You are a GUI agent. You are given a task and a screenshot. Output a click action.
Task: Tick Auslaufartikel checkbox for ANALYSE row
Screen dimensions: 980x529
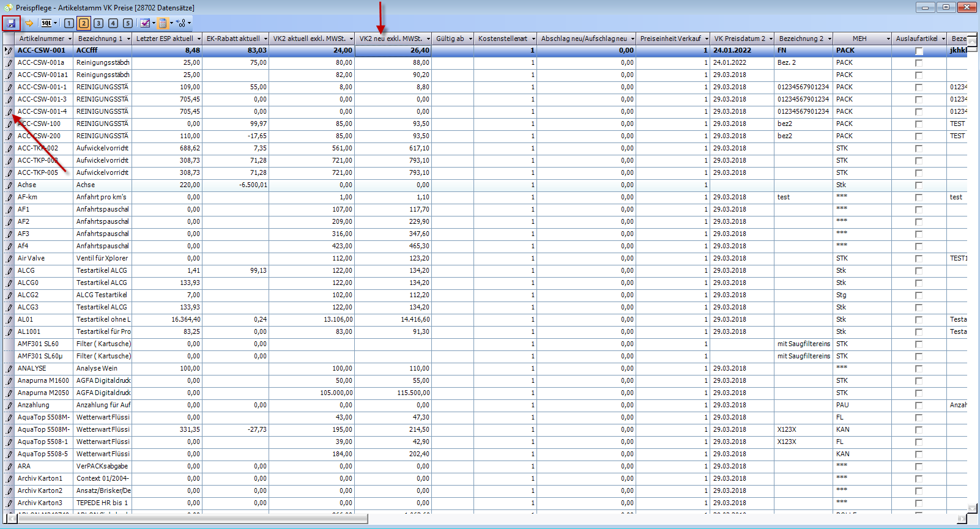pos(918,369)
